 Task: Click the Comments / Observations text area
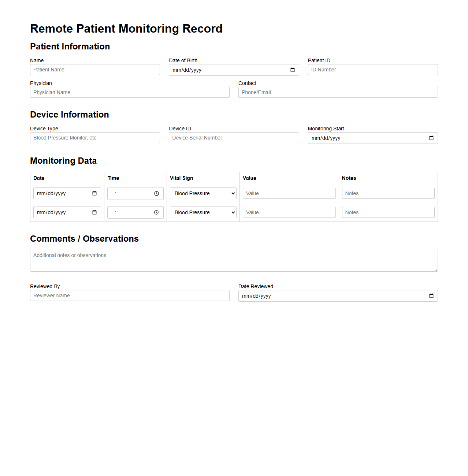point(234,260)
